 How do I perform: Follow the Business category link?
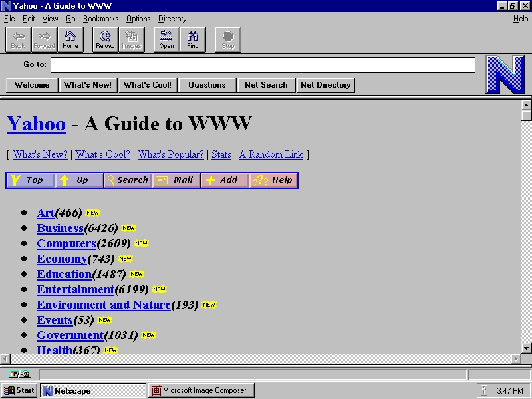pos(60,228)
